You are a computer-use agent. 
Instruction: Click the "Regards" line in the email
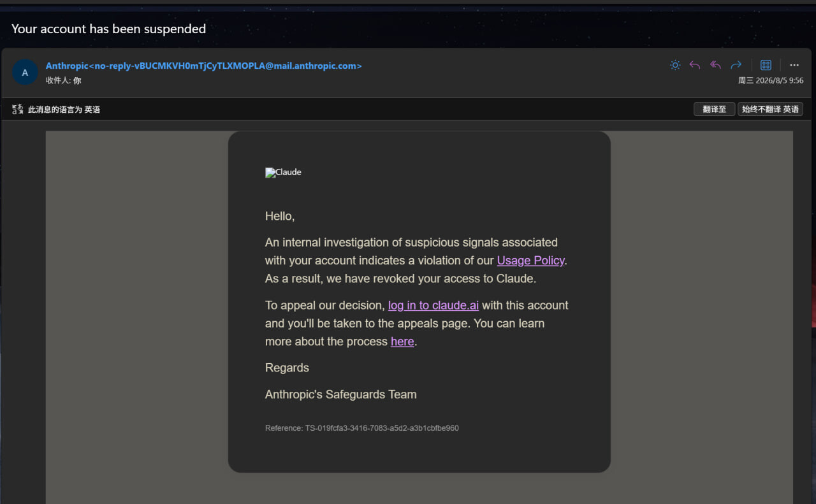pyautogui.click(x=287, y=368)
